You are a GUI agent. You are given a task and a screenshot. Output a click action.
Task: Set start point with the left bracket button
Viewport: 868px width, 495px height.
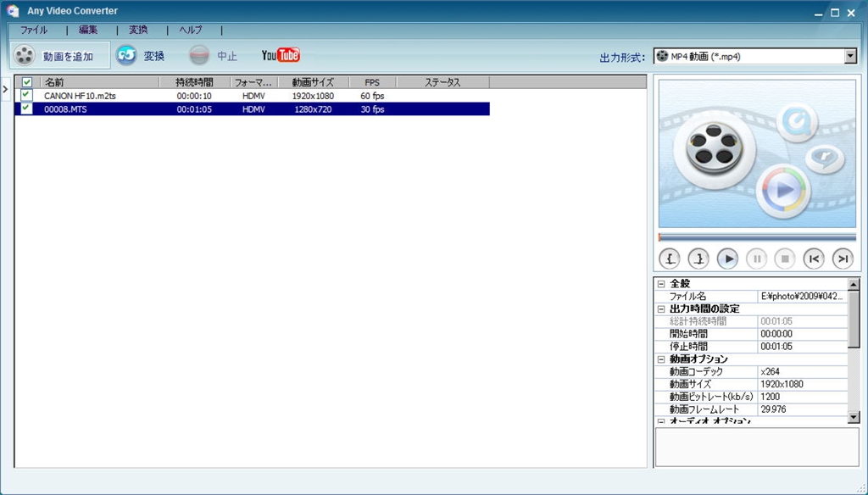point(670,259)
